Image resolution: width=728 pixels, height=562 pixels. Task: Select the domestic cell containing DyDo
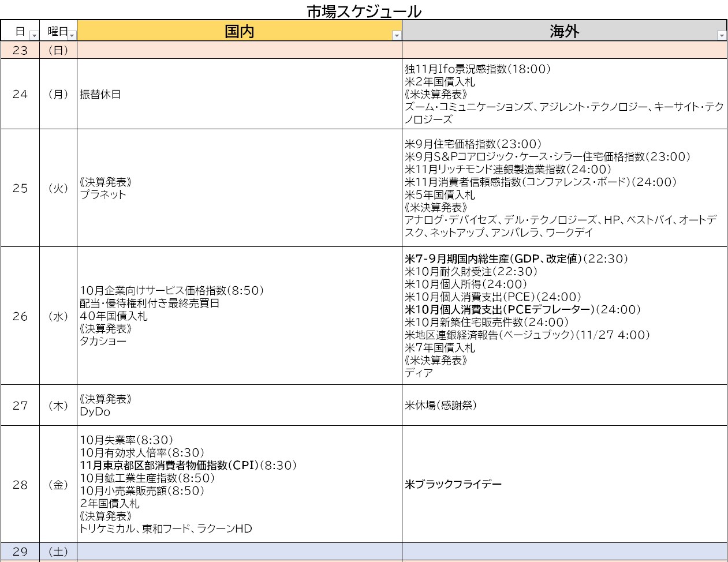239,406
